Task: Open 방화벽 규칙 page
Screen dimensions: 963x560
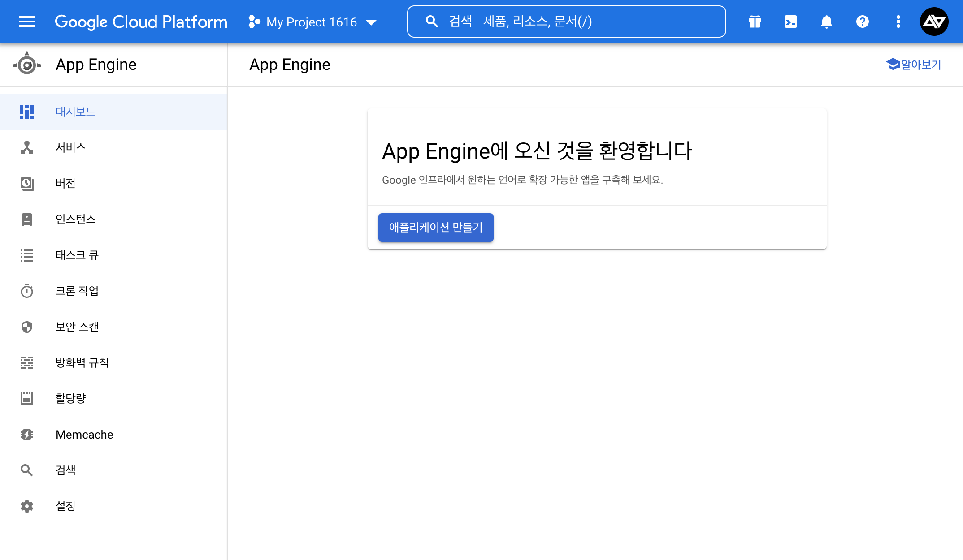Action: click(x=82, y=362)
